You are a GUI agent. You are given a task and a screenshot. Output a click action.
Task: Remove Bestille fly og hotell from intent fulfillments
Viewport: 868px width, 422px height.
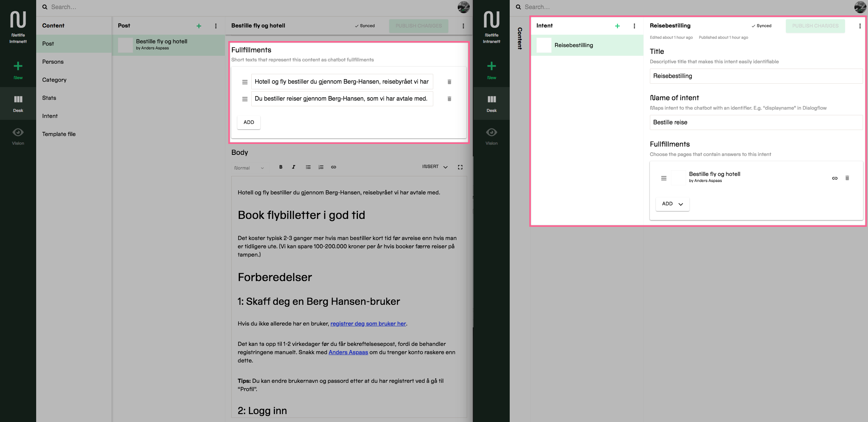(x=847, y=178)
